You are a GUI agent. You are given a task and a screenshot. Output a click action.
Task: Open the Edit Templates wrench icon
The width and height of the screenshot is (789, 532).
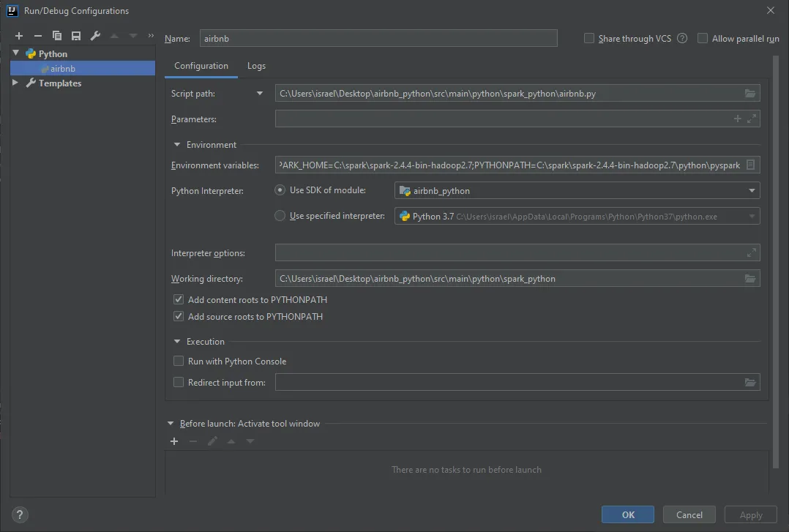coord(95,36)
